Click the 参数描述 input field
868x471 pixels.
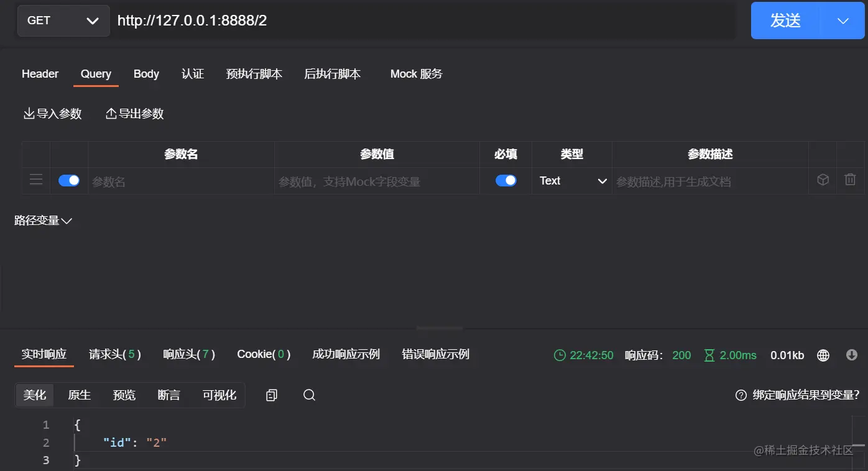[710, 181]
